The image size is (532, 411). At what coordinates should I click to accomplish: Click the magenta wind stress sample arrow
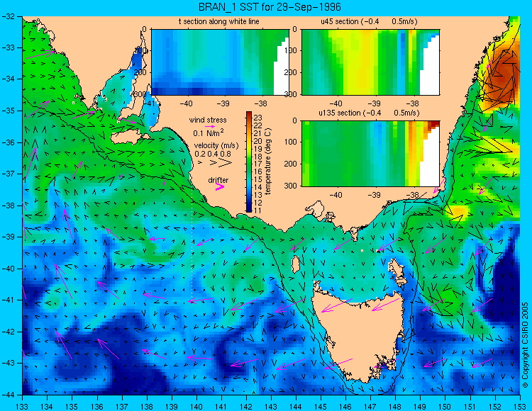pyautogui.click(x=210, y=126)
